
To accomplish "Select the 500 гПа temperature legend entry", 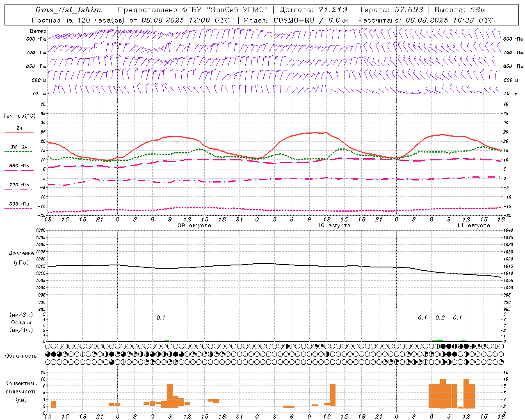I will pos(19,204).
